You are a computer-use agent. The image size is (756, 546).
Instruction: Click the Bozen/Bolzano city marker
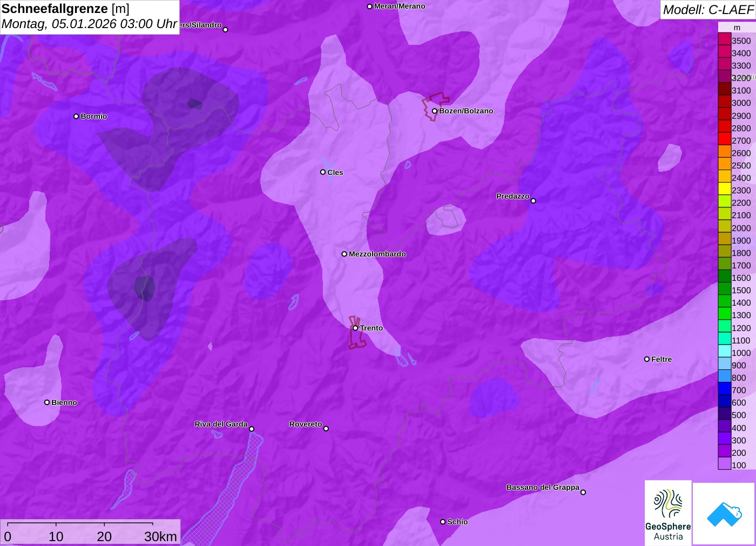coord(434,111)
